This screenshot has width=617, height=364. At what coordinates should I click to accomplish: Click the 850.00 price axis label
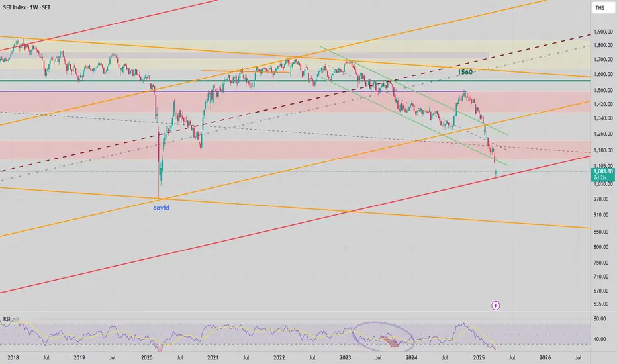pyautogui.click(x=601, y=232)
